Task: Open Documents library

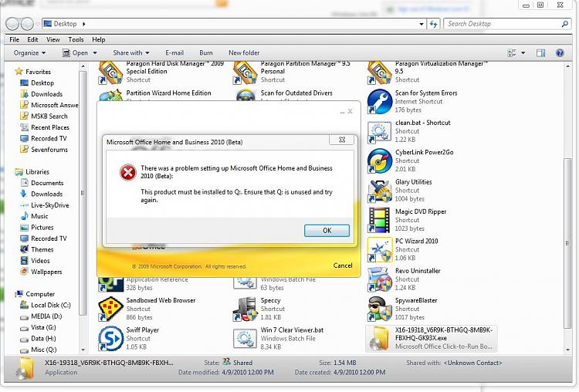Action: click(x=47, y=183)
